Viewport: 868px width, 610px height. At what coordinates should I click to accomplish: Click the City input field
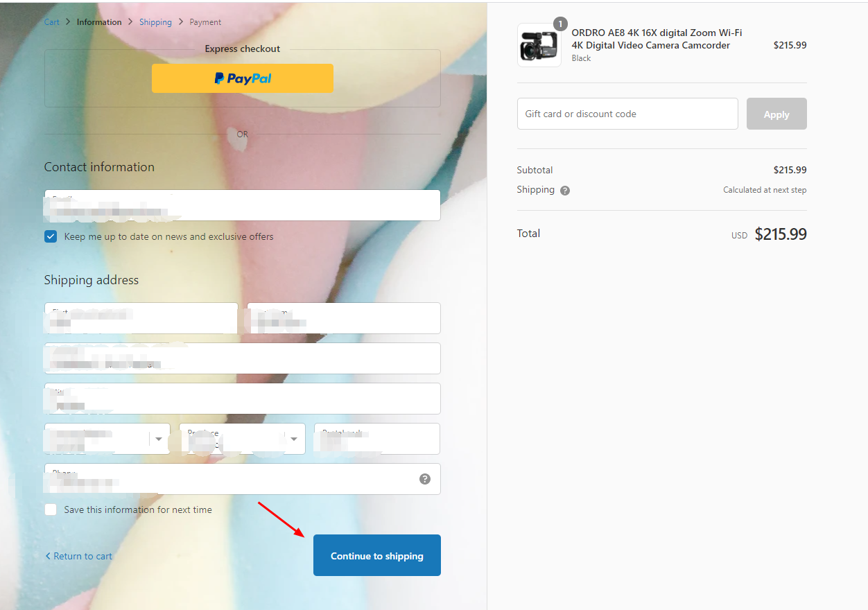243,399
